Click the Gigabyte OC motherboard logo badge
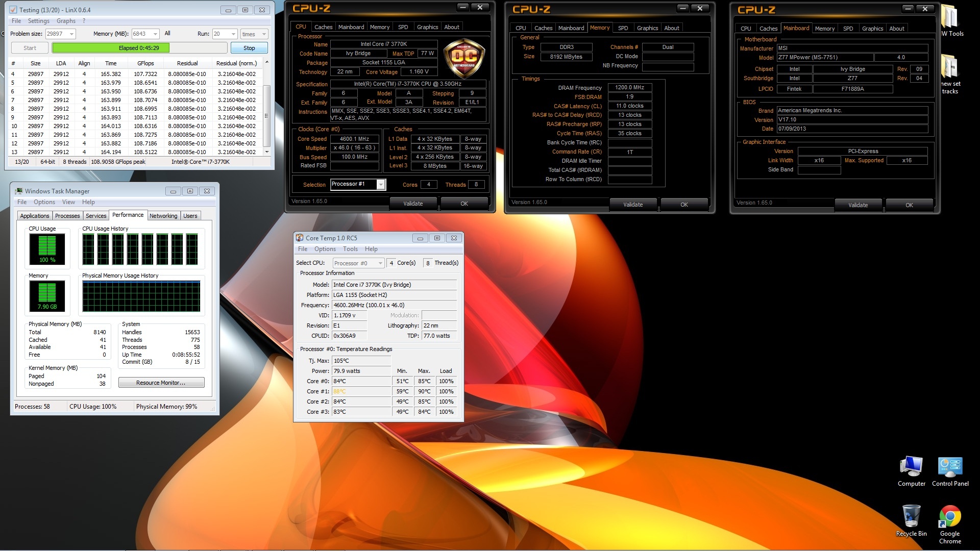980x551 pixels. pyautogui.click(x=464, y=58)
